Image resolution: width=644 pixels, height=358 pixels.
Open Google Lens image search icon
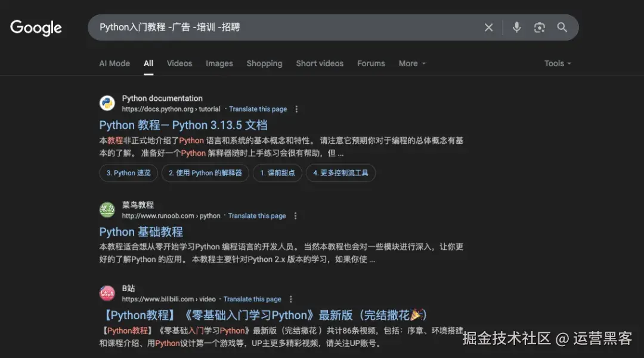pyautogui.click(x=539, y=27)
